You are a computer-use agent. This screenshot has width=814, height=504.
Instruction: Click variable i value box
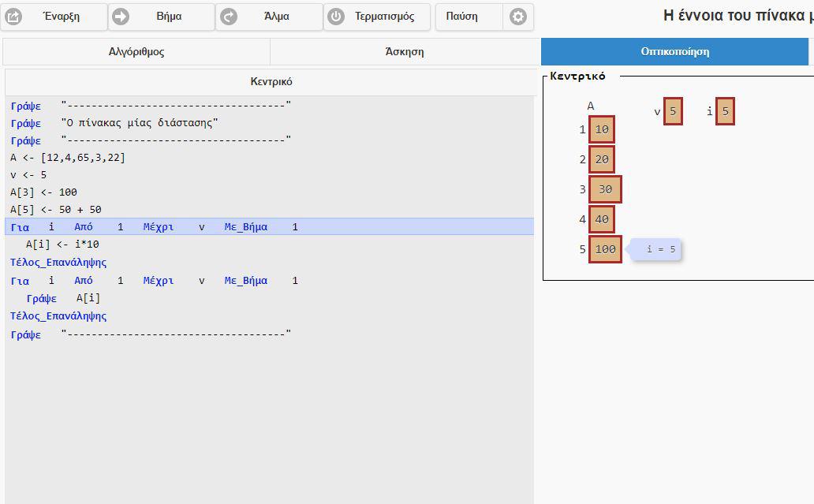[725, 111]
